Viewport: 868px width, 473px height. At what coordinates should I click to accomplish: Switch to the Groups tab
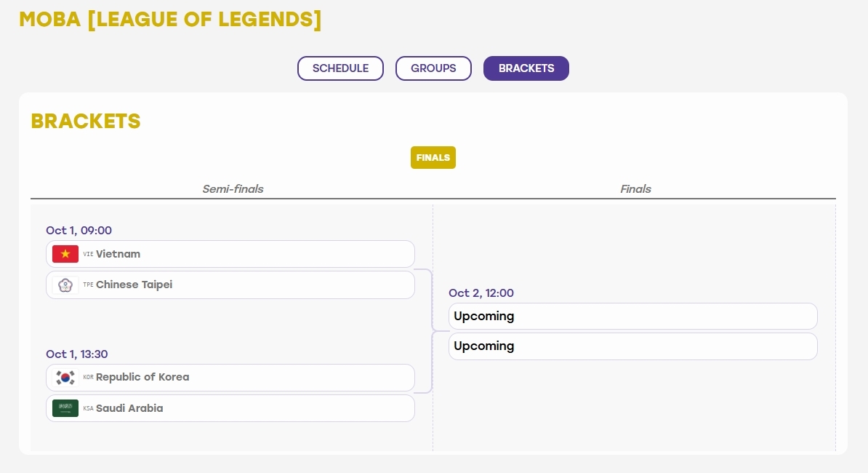click(x=433, y=68)
